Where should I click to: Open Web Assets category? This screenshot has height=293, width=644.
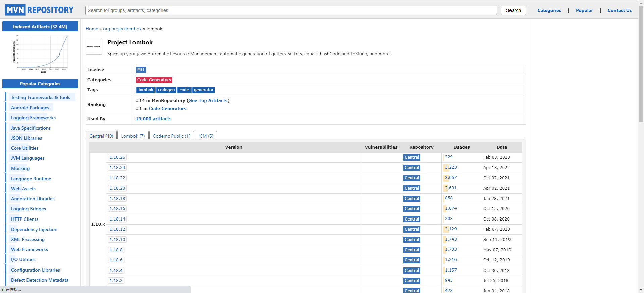pos(23,189)
